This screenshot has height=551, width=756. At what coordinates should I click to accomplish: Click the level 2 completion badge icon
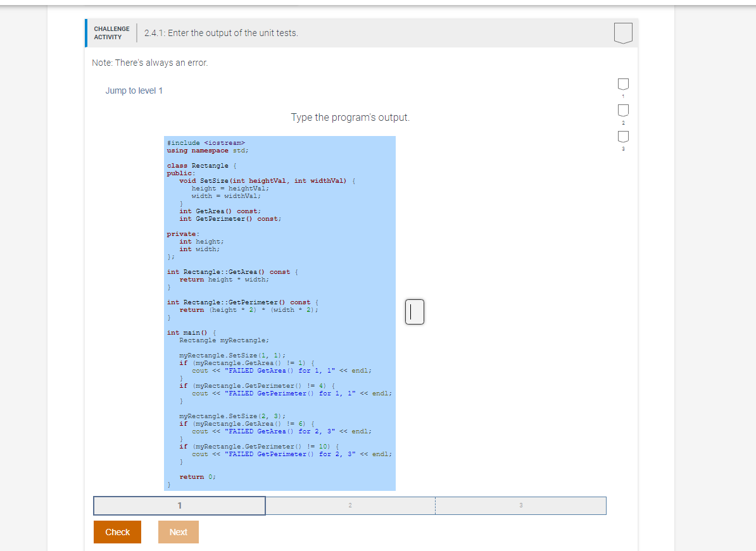622,110
